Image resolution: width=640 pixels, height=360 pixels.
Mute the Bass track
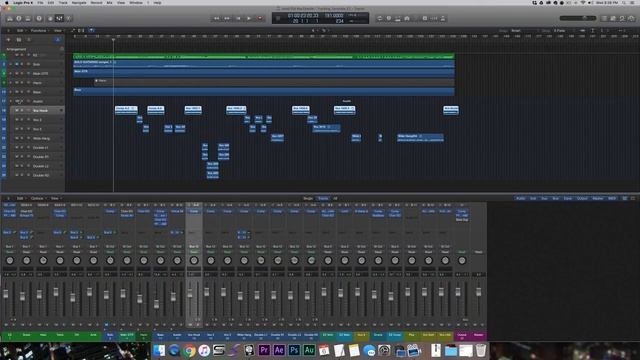17,92
